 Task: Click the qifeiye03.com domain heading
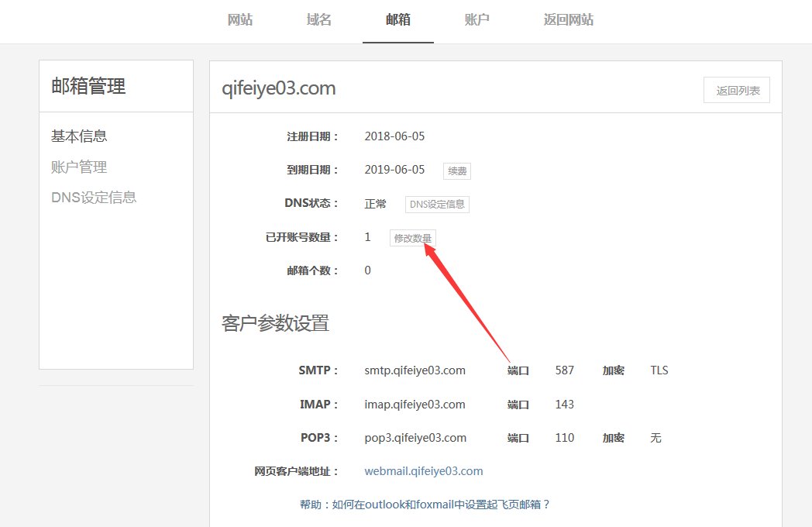(x=279, y=88)
